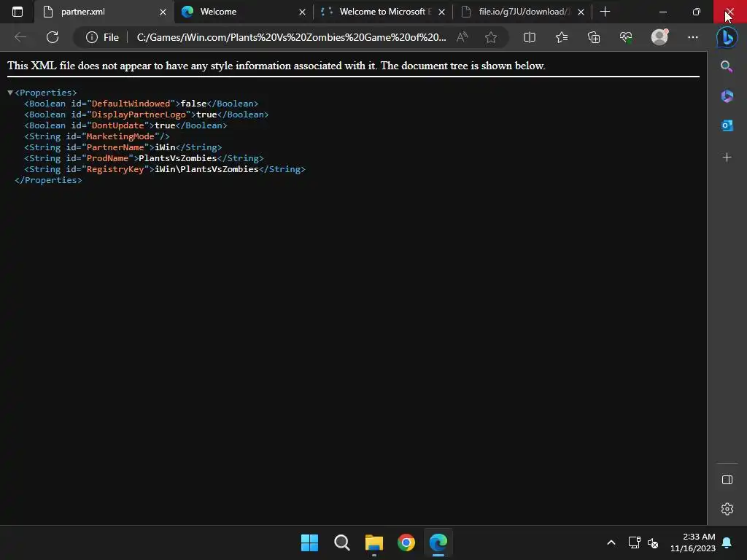
Task: Click the DontUpdate attribute text
Action: 117,125
